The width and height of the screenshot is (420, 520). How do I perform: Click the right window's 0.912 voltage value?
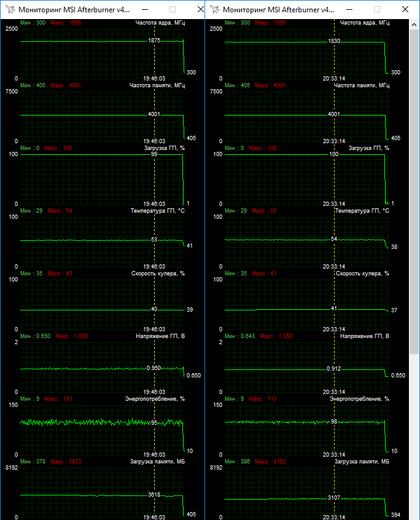click(x=333, y=369)
